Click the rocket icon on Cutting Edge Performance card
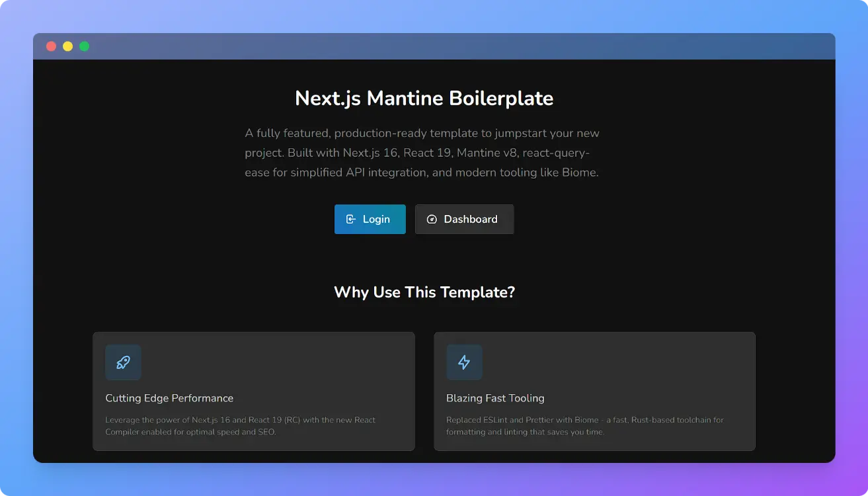 click(123, 362)
